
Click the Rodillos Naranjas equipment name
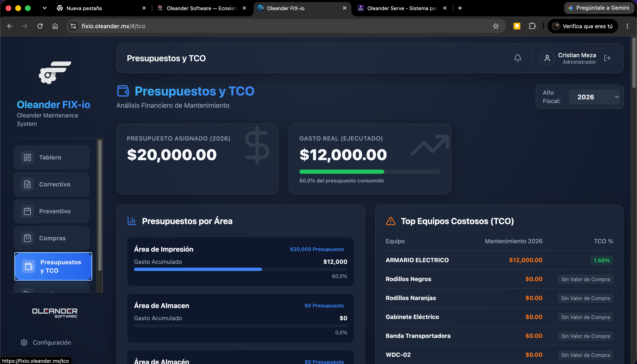pyautogui.click(x=411, y=298)
